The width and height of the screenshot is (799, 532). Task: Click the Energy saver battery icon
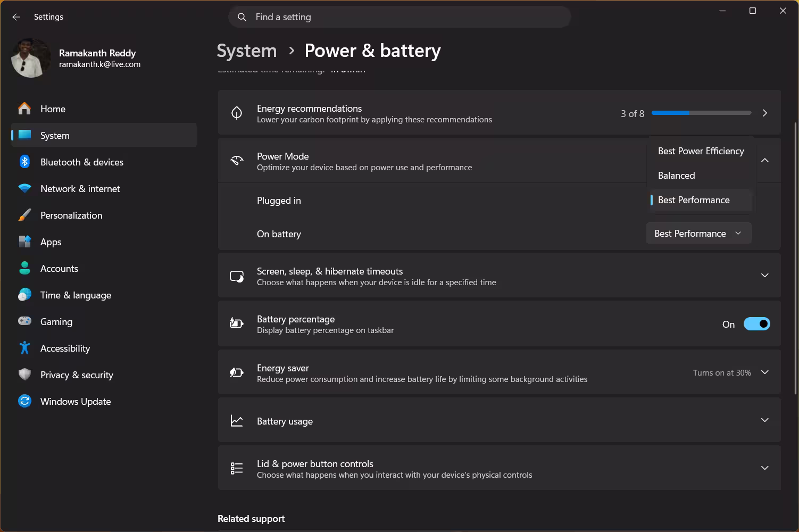coord(237,372)
